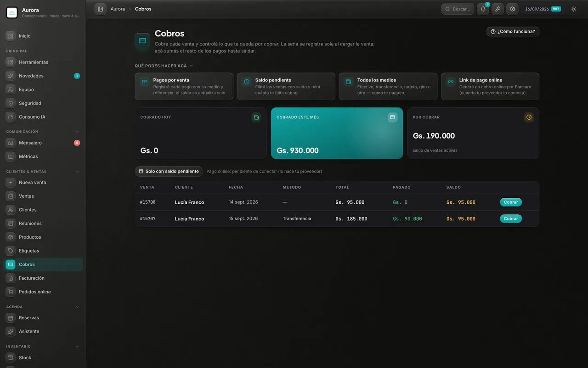Screen dimensions: 588x368
Task: Switch theme with the sun icon
Action: (x=573, y=9)
